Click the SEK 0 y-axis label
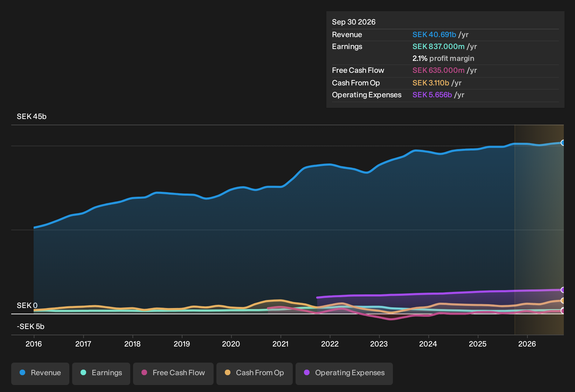Screen dimensions: 575x392 click(27, 306)
